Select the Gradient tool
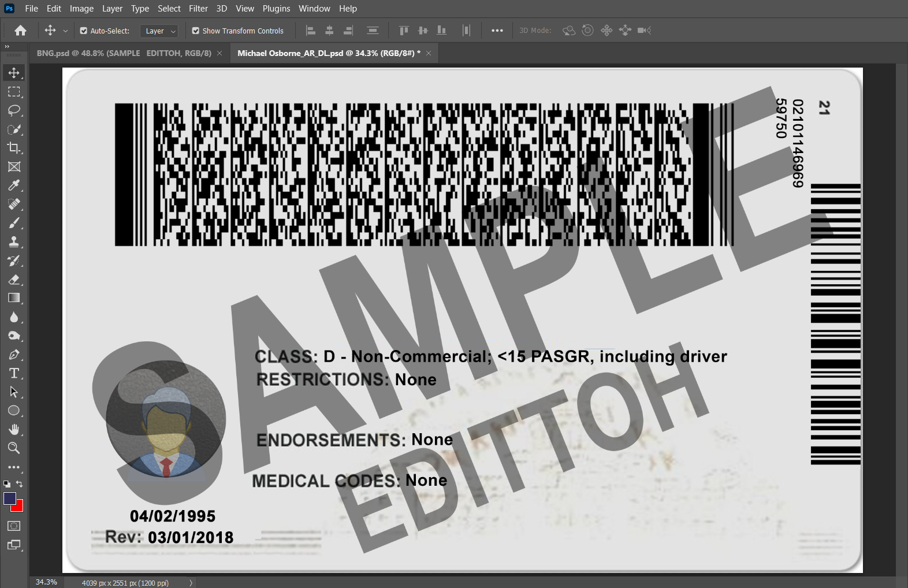 click(x=14, y=298)
